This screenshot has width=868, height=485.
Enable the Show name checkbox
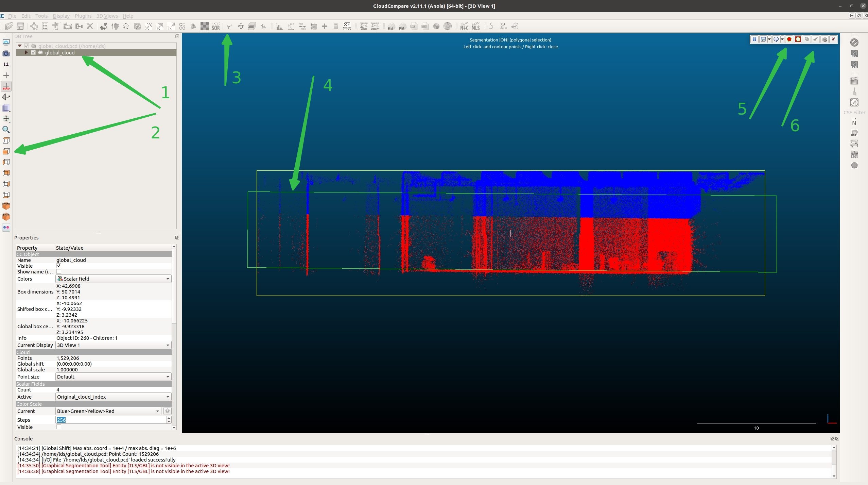coord(59,271)
